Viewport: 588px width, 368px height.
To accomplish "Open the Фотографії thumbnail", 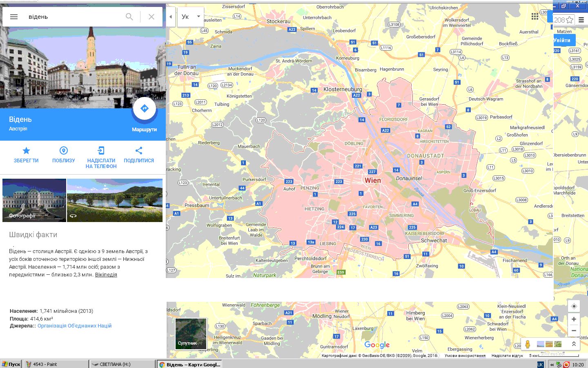I will point(34,200).
